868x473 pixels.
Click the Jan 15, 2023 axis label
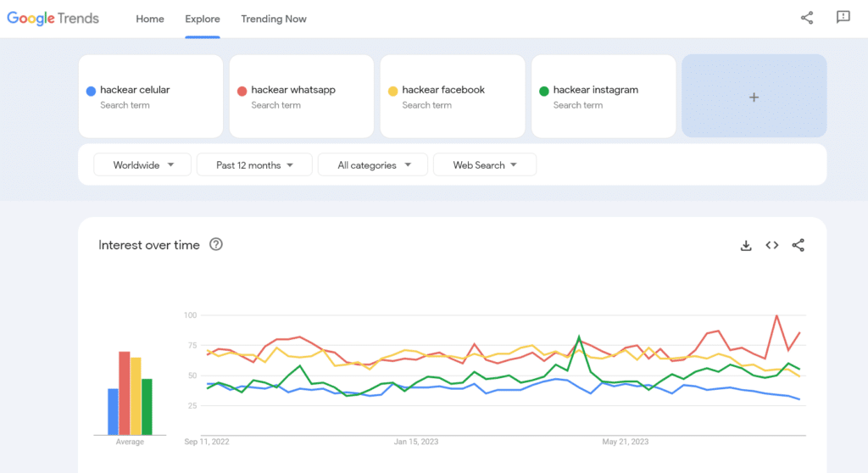pyautogui.click(x=415, y=442)
